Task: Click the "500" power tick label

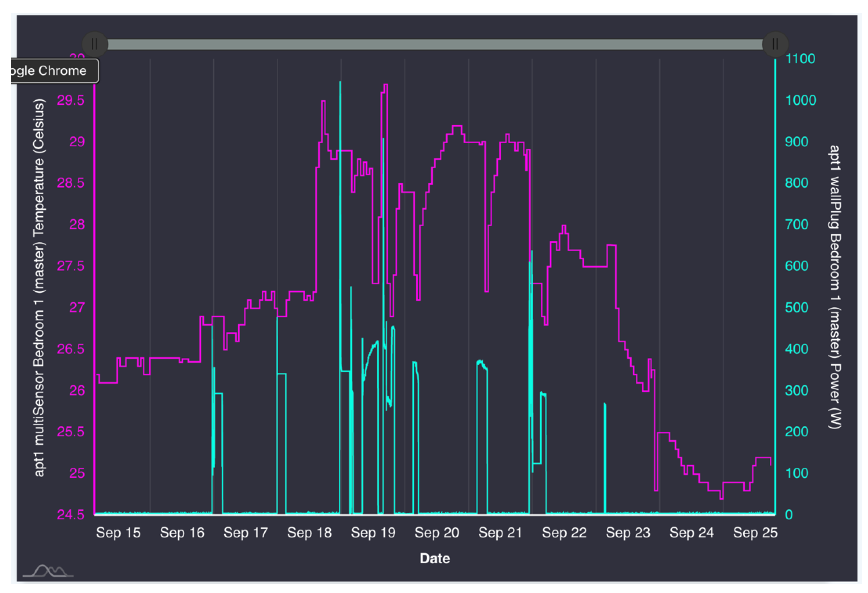Action: [797, 307]
